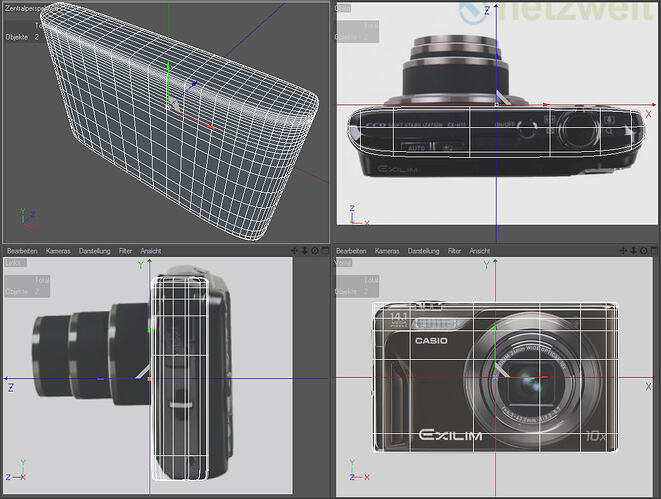Click the 'Links' viewport label

coord(15,263)
